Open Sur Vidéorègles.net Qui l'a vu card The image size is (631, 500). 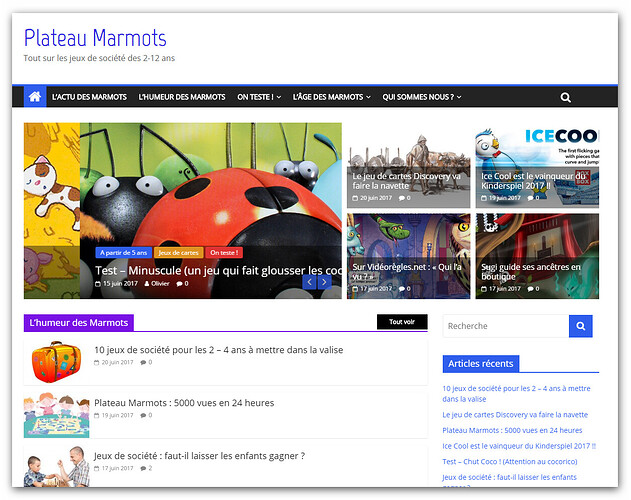click(x=408, y=256)
